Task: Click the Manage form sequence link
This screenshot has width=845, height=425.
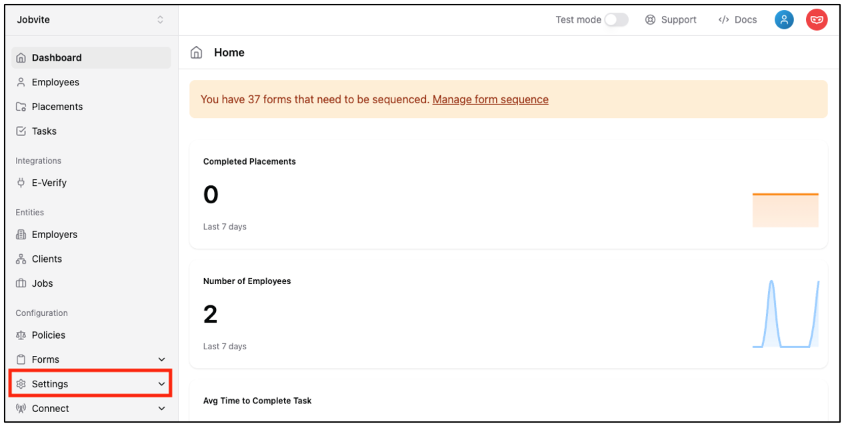Action: 490,100
